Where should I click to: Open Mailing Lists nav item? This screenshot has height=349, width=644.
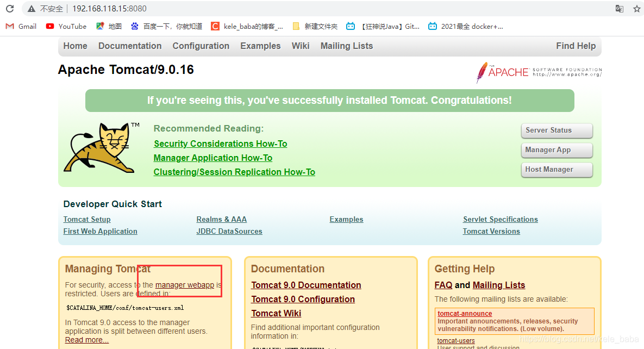click(347, 46)
